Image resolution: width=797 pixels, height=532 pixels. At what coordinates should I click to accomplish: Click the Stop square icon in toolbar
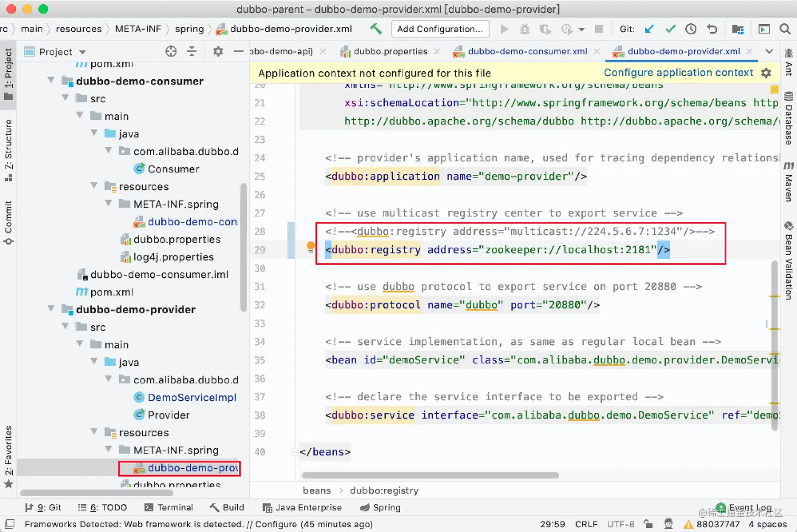tap(599, 29)
